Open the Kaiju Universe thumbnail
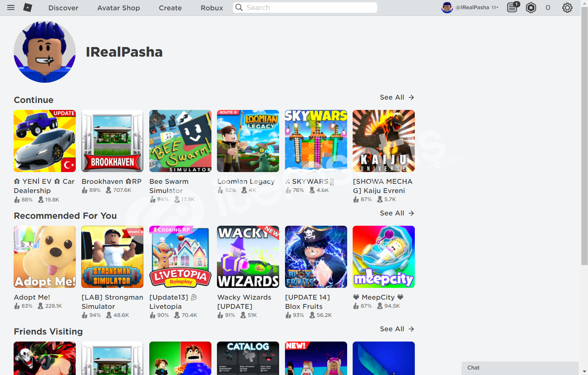Viewport: 588px width, 375px height. pyautogui.click(x=384, y=141)
